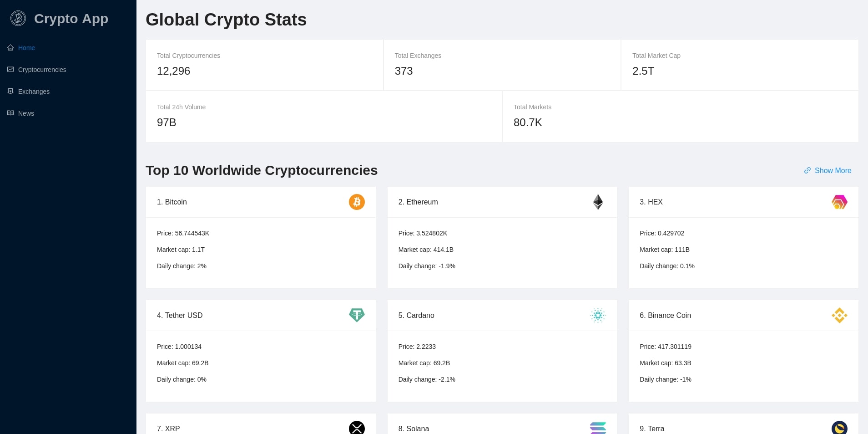Open the Cryptocurrencies page from the sidebar
Screen dimensions: 868x434
pos(42,69)
